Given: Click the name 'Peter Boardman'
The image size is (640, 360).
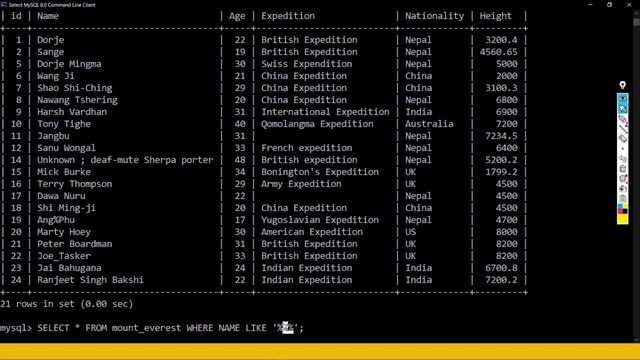Looking at the screenshot, I should point(74,244).
